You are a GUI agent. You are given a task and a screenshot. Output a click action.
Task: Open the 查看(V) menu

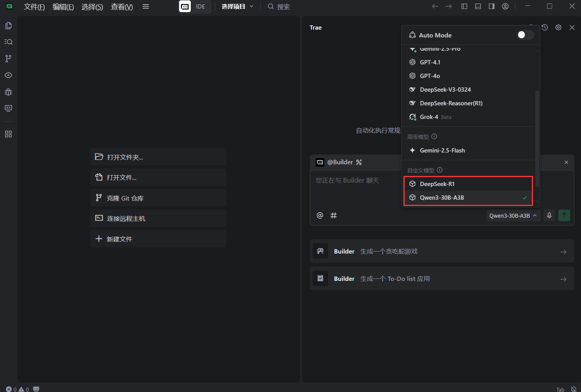click(122, 7)
